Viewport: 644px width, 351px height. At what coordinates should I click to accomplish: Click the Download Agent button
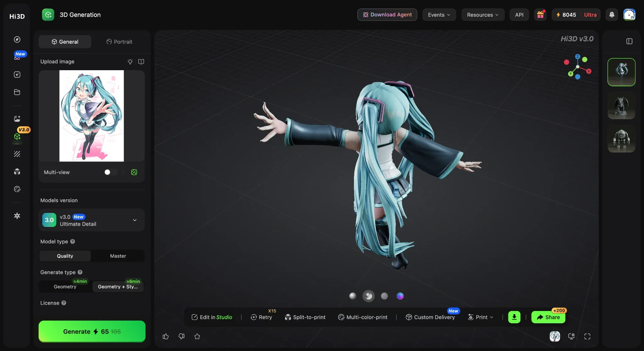point(387,15)
